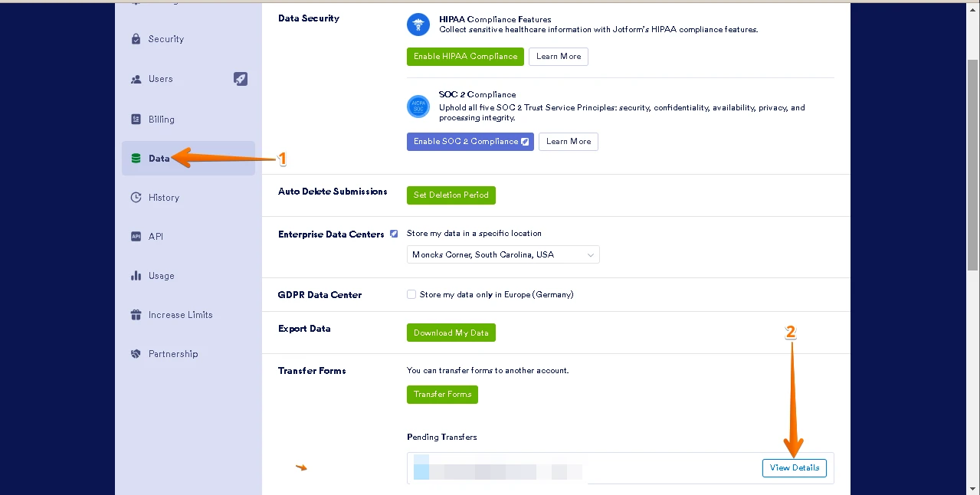Click the Auto Delete Submissions heading

[x=333, y=192]
